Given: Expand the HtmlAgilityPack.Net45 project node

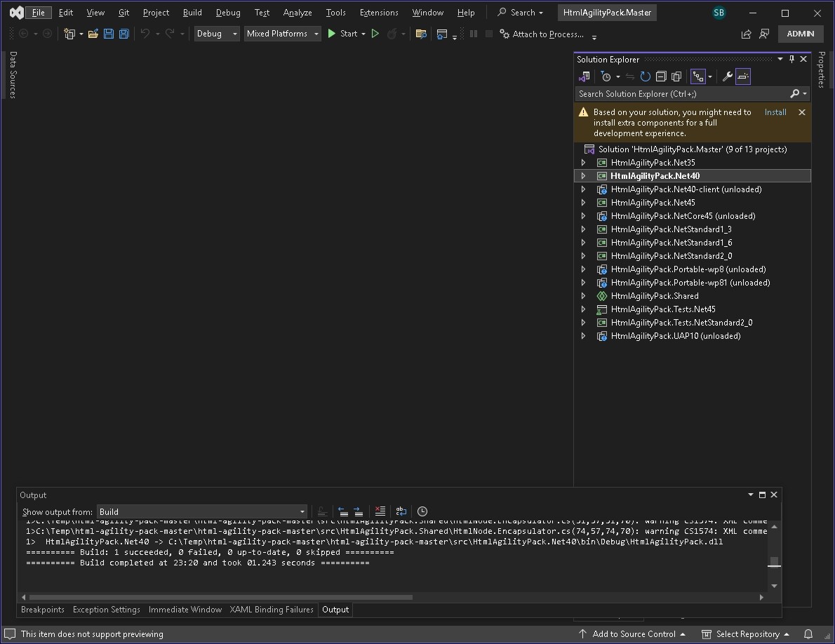Looking at the screenshot, I should point(583,203).
